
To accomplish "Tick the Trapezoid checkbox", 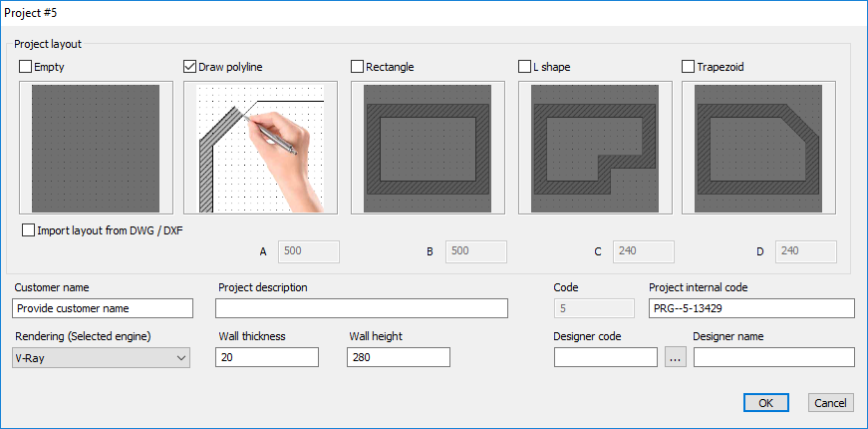I will [x=688, y=67].
